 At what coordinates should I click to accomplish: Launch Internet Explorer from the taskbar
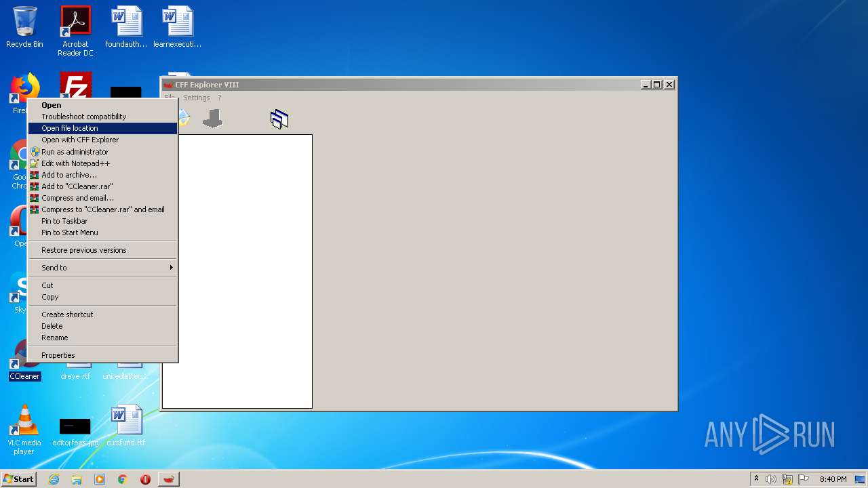click(54, 479)
